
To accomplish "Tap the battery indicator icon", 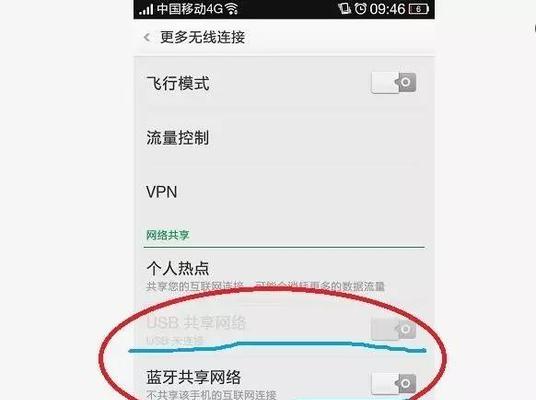I will (x=418, y=9).
